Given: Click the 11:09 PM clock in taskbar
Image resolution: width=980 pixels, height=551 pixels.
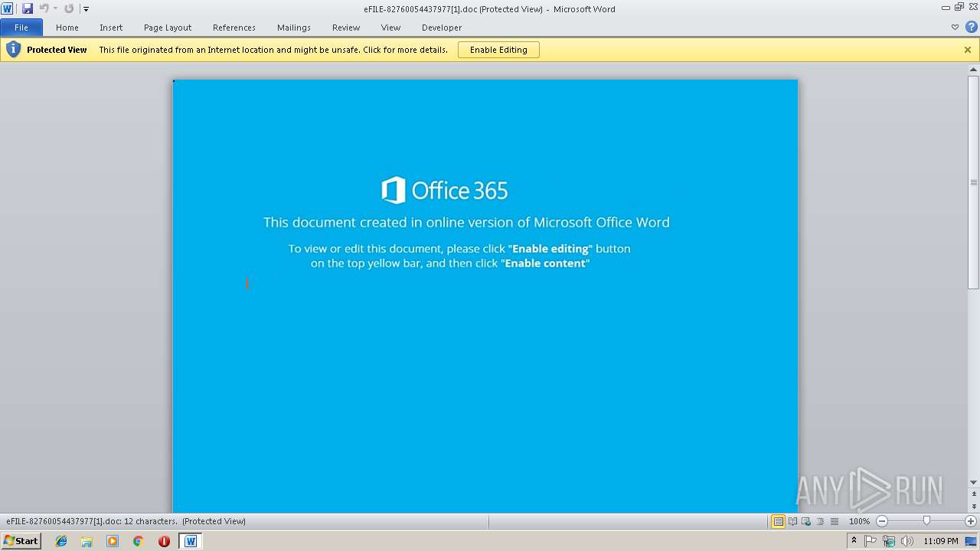Looking at the screenshot, I should point(941,541).
